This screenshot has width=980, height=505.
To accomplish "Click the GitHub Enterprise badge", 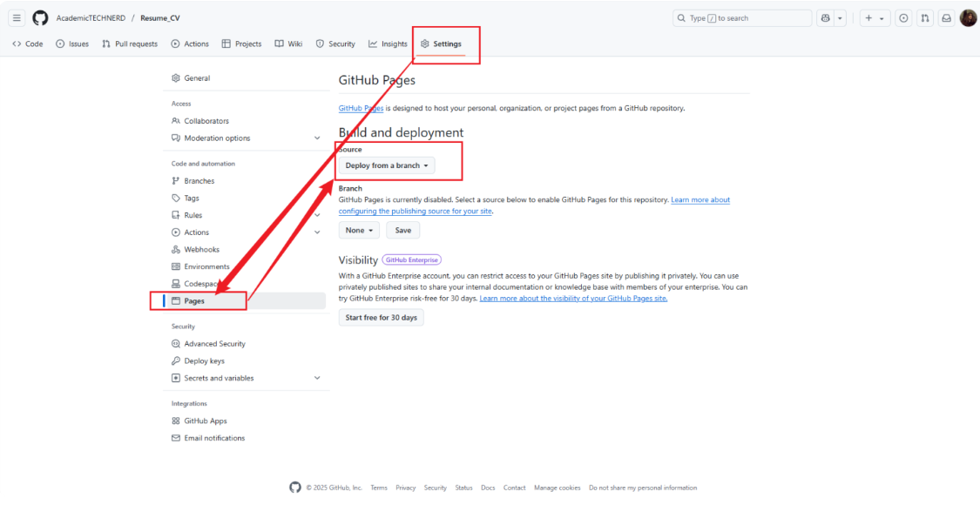I will (x=413, y=260).
